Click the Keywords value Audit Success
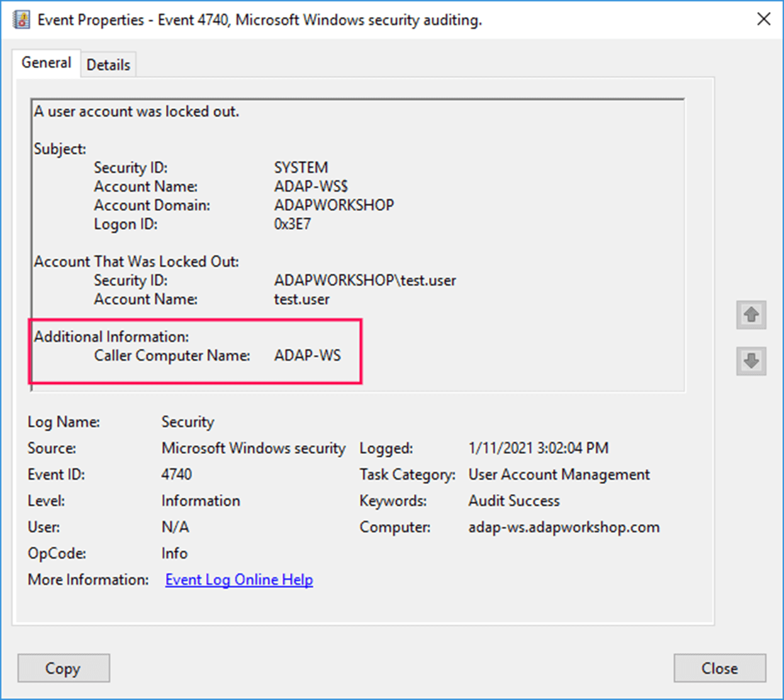Screen dimensions: 784x700 (514, 501)
